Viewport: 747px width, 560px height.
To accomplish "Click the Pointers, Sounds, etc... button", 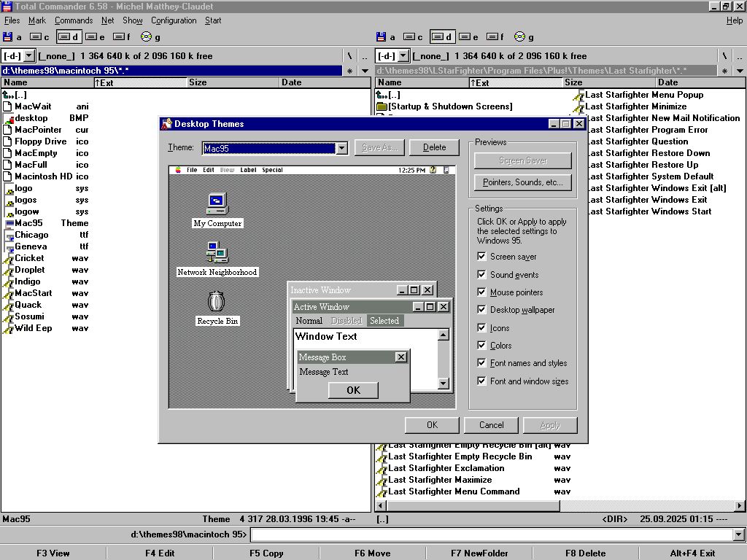I will click(x=523, y=182).
